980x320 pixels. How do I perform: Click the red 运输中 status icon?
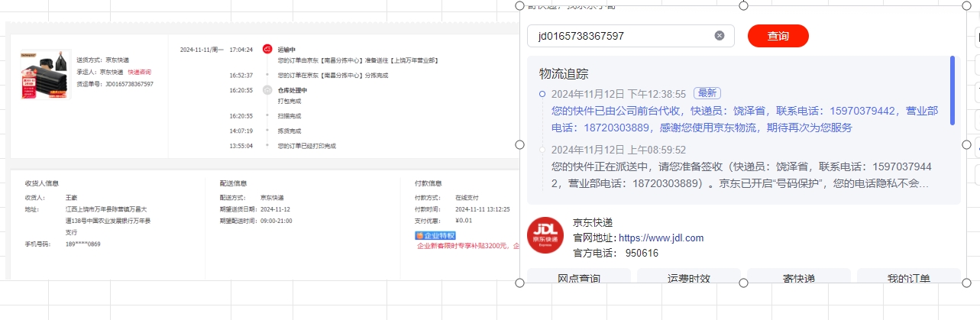click(267, 49)
